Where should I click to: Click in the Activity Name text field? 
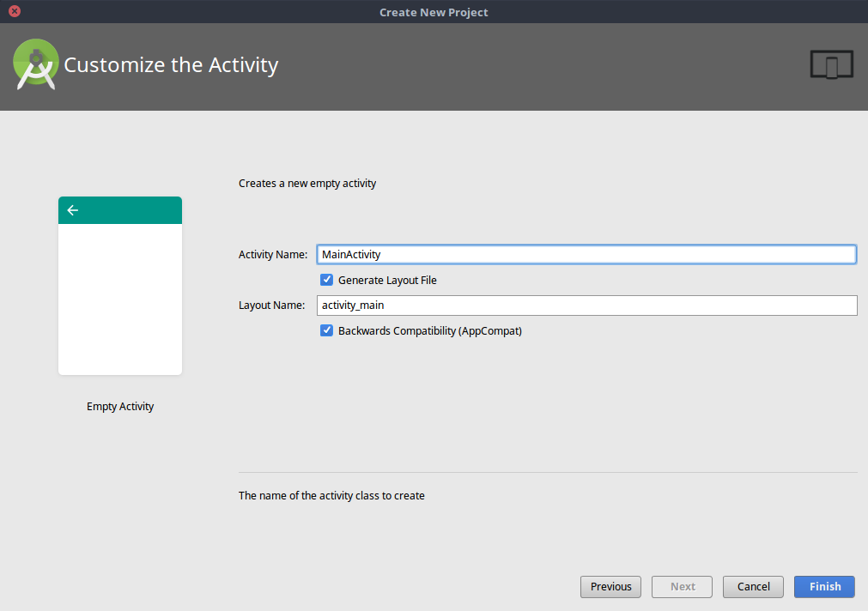coord(586,254)
